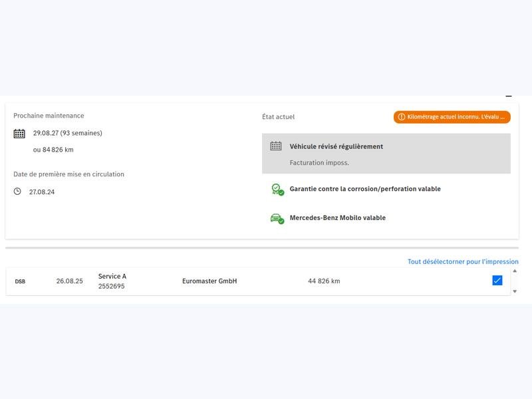The height and width of the screenshot is (399, 532).
Task: Click the warning icon in the orange mileage badge
Action: pyautogui.click(x=402, y=117)
